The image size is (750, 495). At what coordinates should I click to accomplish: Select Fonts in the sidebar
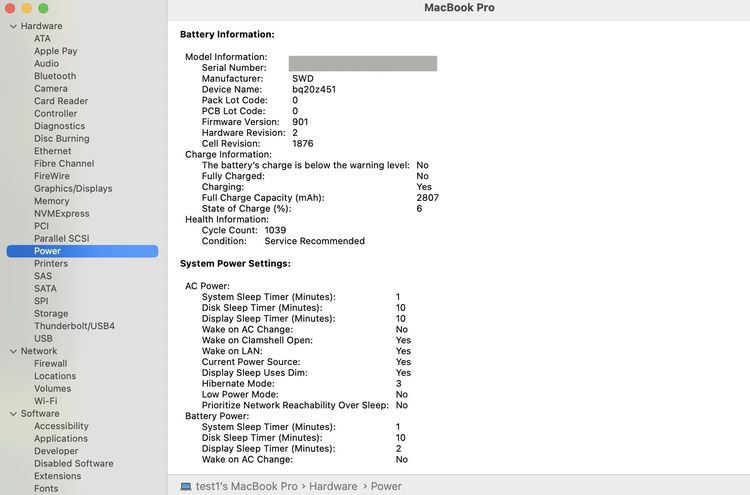tap(46, 488)
